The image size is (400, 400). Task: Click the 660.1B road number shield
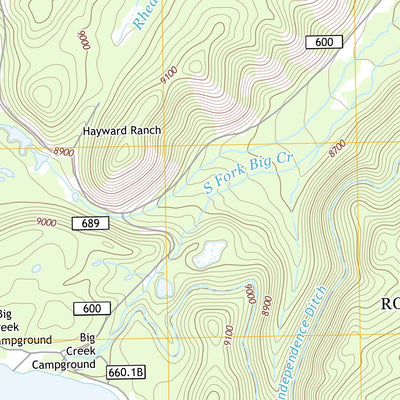click(126, 372)
